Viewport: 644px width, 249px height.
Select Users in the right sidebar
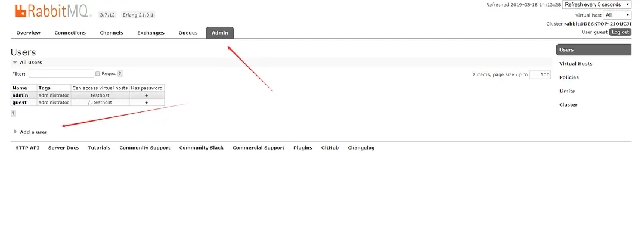point(593,49)
